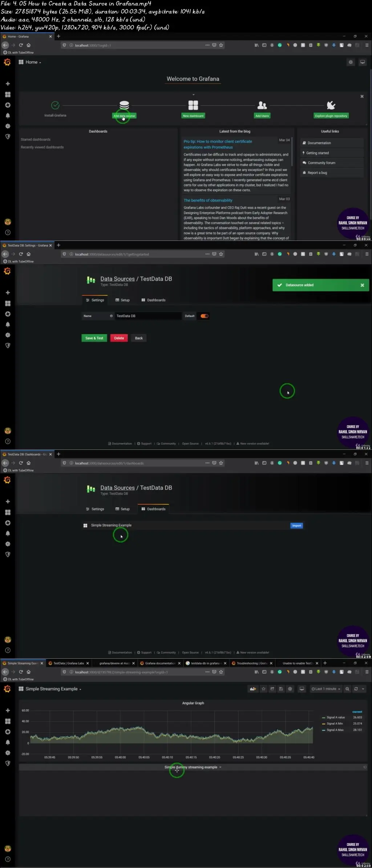Viewport: 372px width, 868px height.
Task: Cycle view mode monitor icon on Home
Action: (x=363, y=62)
